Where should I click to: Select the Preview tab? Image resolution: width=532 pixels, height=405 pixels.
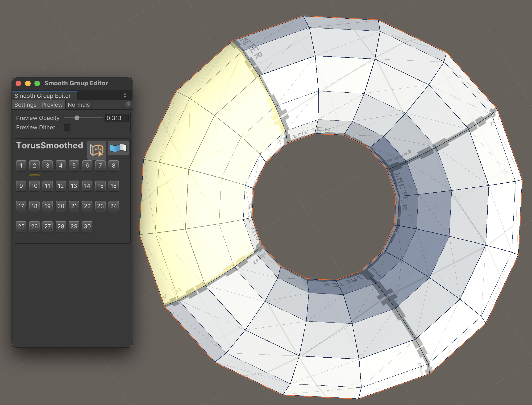pos(52,104)
